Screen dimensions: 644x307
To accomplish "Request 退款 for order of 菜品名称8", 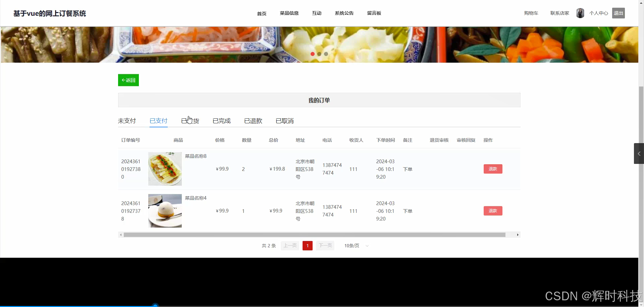I will [x=493, y=169].
